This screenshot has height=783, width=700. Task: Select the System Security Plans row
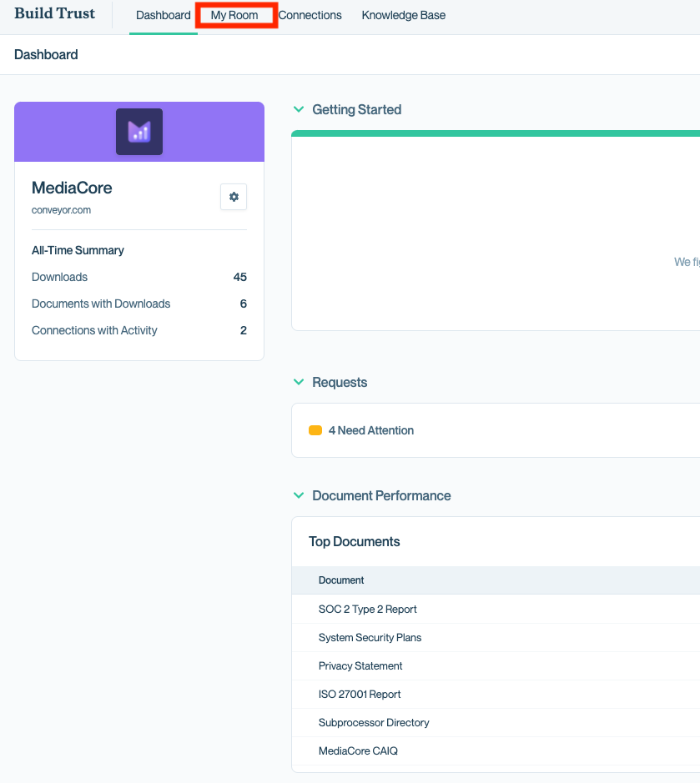(496, 638)
